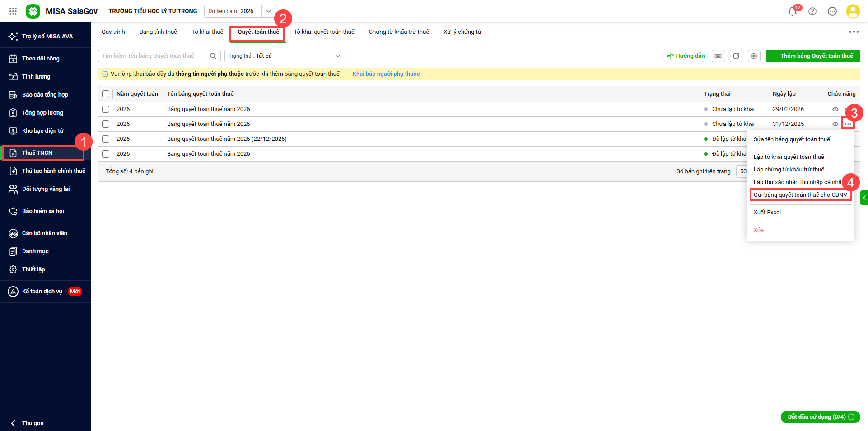Switch to the Bảng tính thuế tab
The image size is (868, 431).
point(158,32)
